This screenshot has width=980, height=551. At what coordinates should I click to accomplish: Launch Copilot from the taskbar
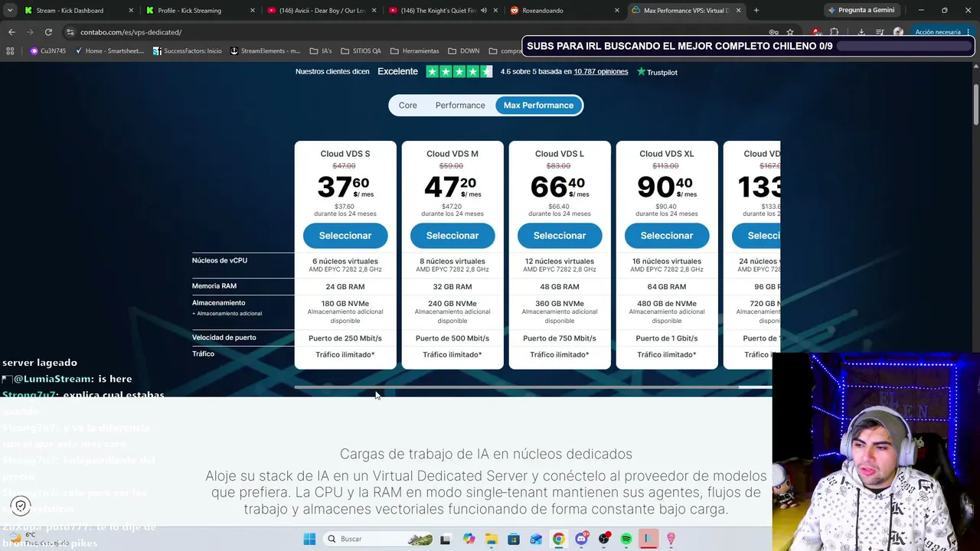click(x=469, y=539)
